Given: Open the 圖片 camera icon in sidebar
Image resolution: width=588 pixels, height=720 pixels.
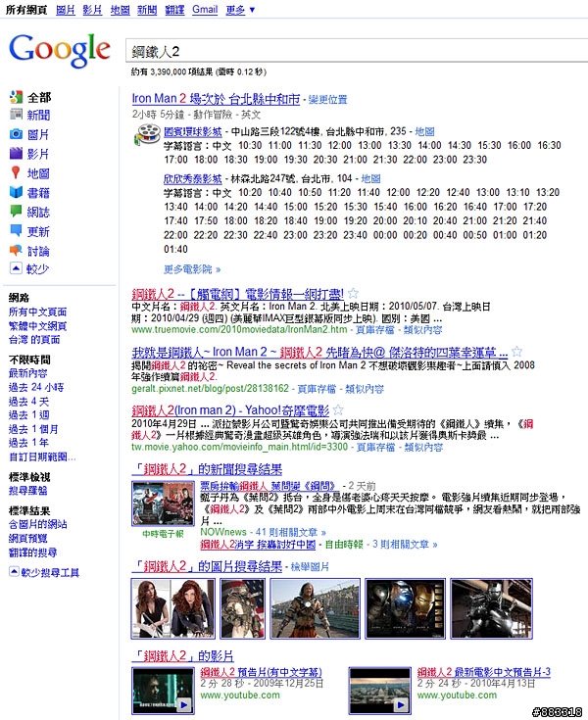Looking at the screenshot, I should (x=16, y=134).
